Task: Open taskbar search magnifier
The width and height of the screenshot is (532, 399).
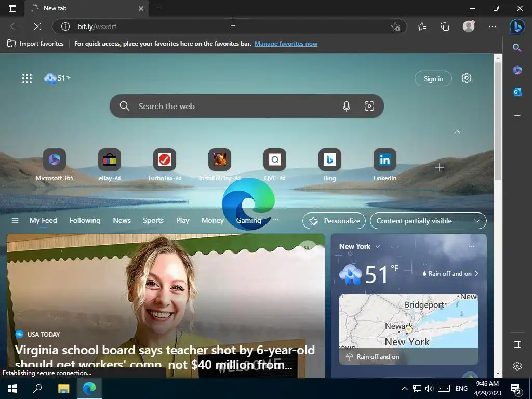Action: tap(37, 388)
